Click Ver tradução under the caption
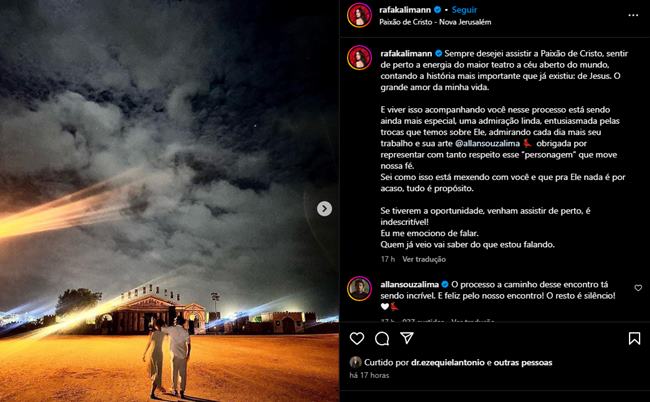 pyautogui.click(x=424, y=259)
